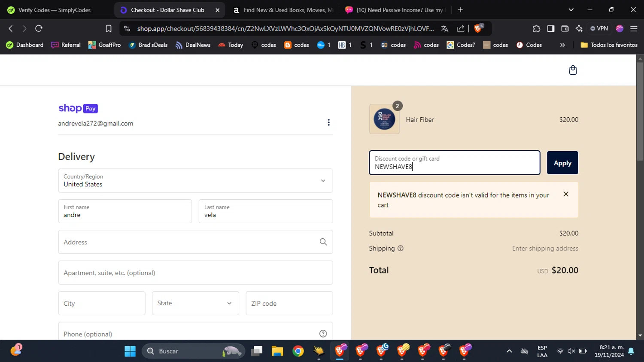Viewport: 644px width, 362px height.
Task: Open the GoaffPro bookmark
Action: (104, 45)
